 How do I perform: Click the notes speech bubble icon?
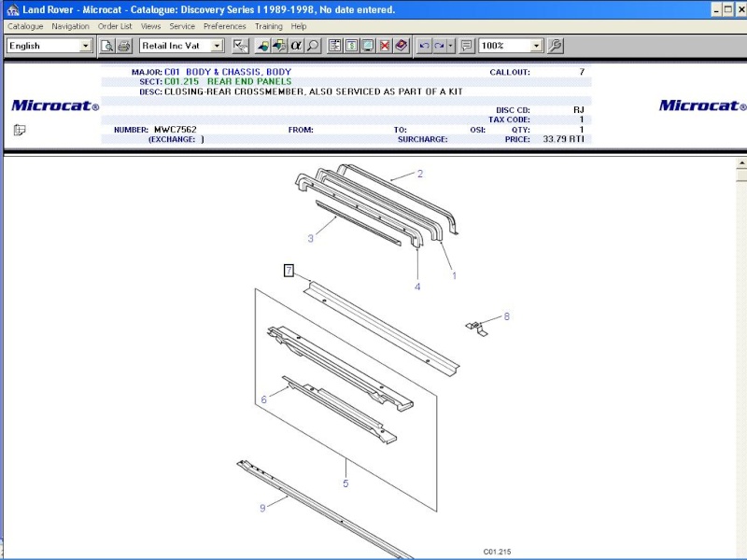pyautogui.click(x=467, y=46)
